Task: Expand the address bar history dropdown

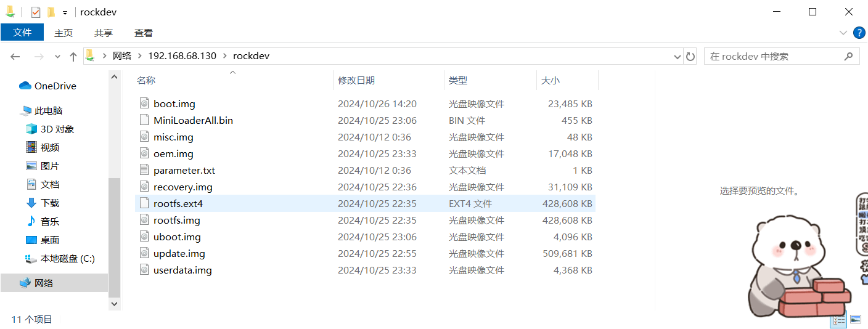Action: point(677,56)
